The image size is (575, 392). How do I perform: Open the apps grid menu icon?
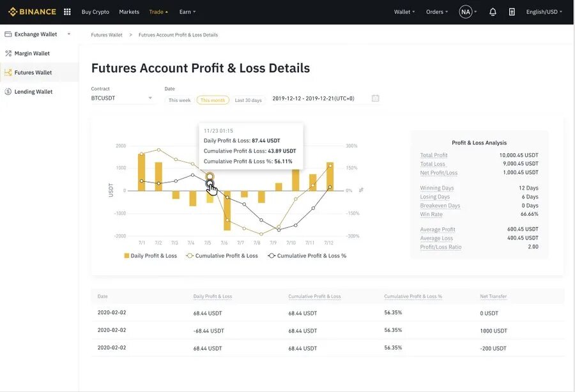point(67,11)
